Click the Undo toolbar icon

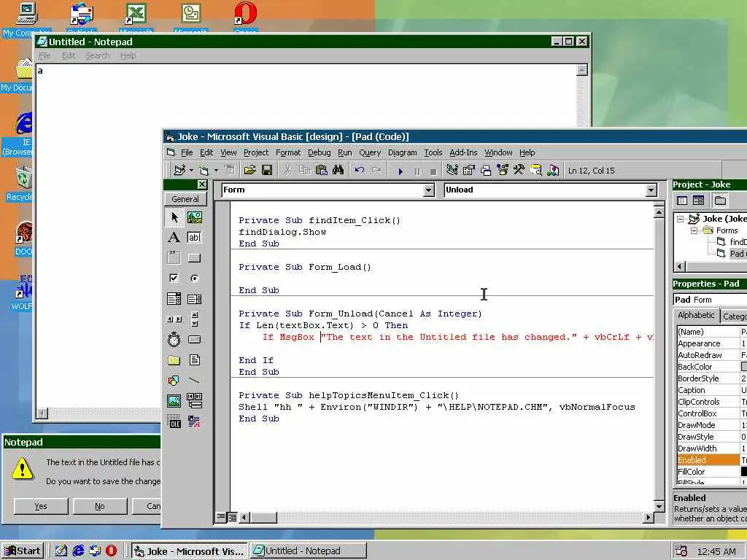pyautogui.click(x=359, y=170)
